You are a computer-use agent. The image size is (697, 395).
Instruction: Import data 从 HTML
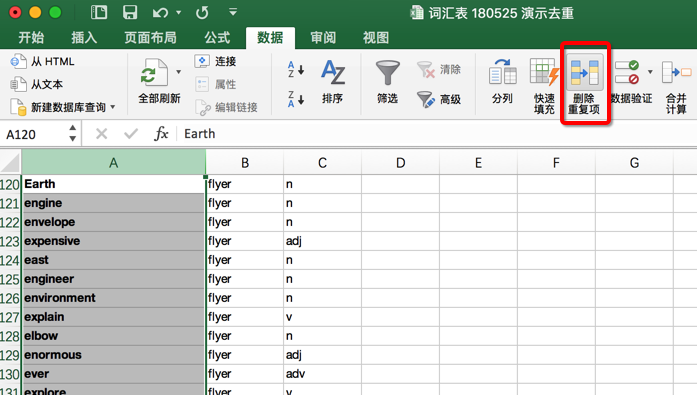(42, 61)
